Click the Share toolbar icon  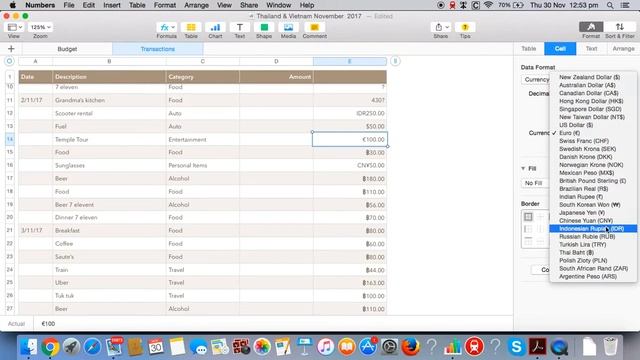(x=441, y=27)
